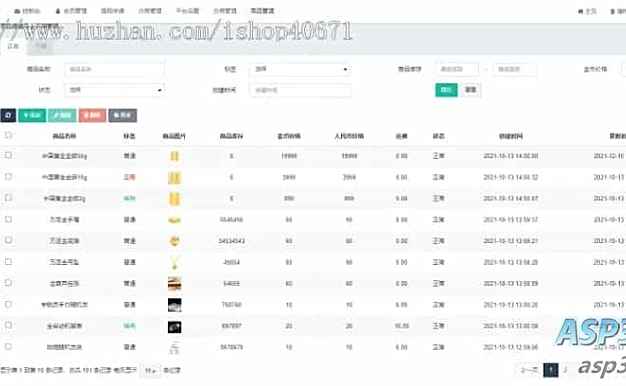Click the dark refresh icon button

8,115
